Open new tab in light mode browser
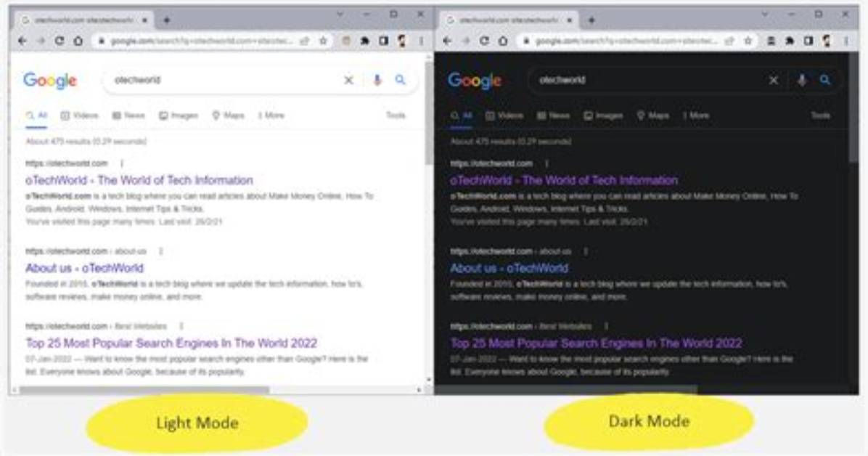Viewport: 868px width, 456px height. [167, 20]
